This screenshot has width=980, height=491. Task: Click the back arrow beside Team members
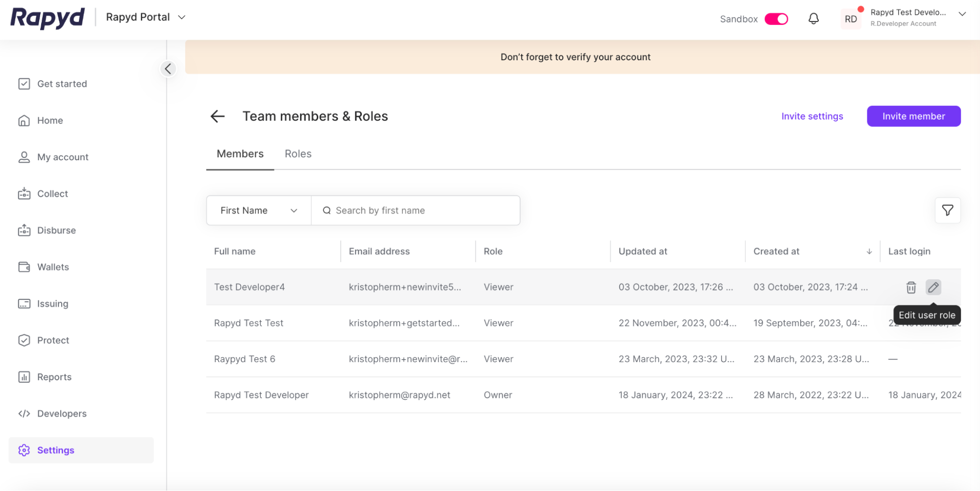click(218, 116)
